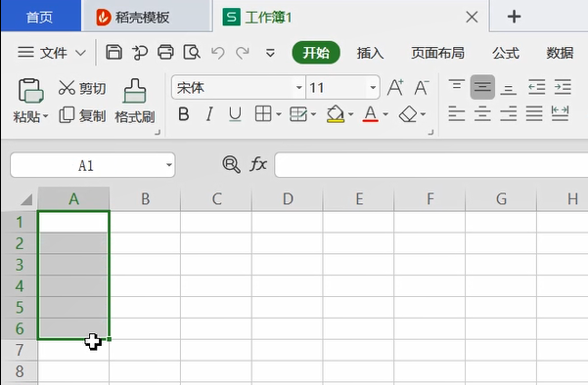The height and width of the screenshot is (385, 588).
Task: Click the eraser clear icon
Action: point(408,114)
